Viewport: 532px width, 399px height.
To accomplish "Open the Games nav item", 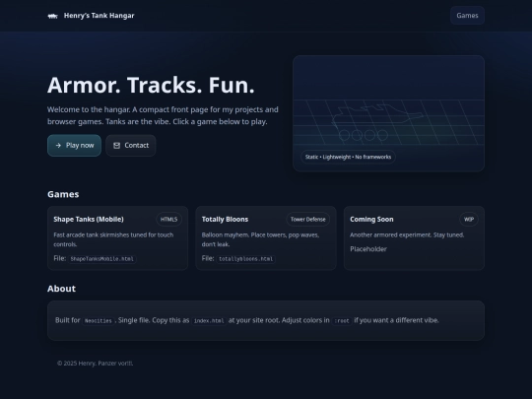I will [467, 15].
